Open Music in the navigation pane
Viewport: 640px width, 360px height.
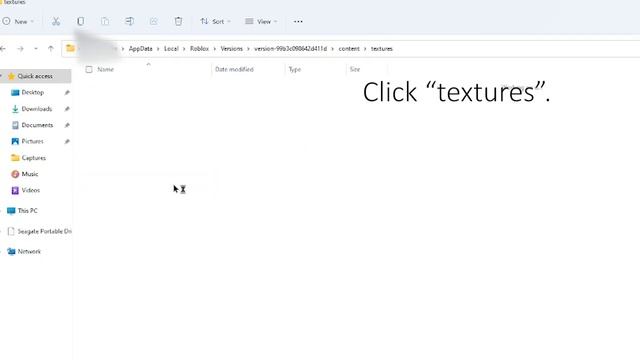tap(30, 174)
